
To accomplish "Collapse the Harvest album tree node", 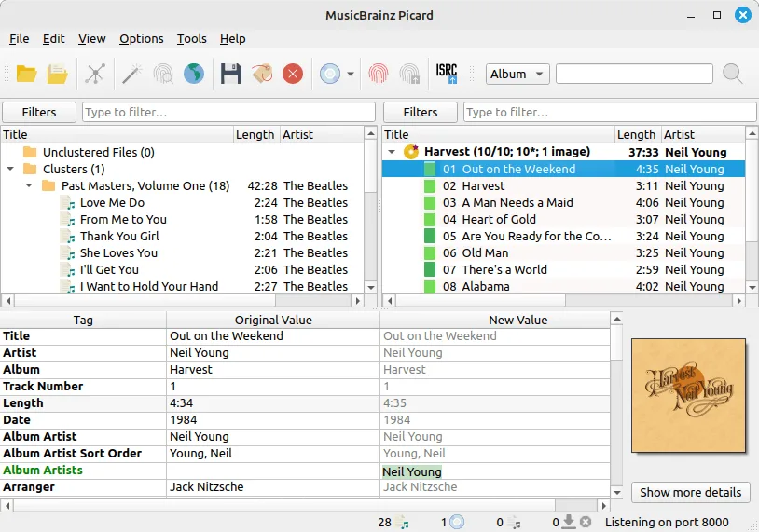I will click(392, 152).
